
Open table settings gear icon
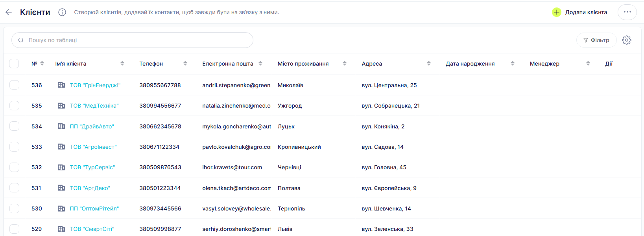coord(627,40)
